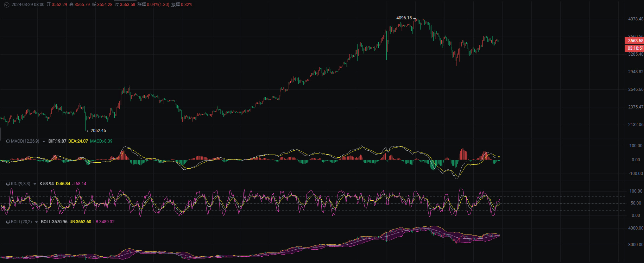Click the open price 3562.29
Viewport: 644px width, 263px height.
59,5
